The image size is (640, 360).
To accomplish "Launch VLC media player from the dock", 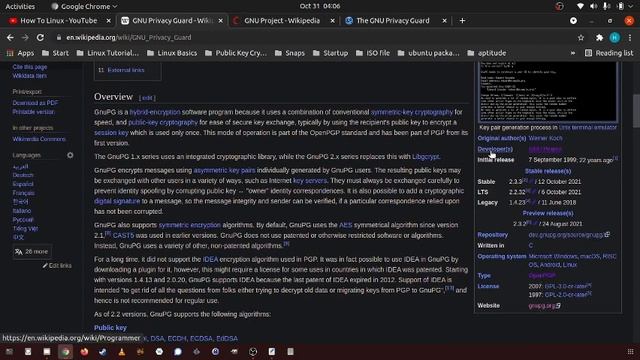I will pyautogui.click(x=122, y=352).
